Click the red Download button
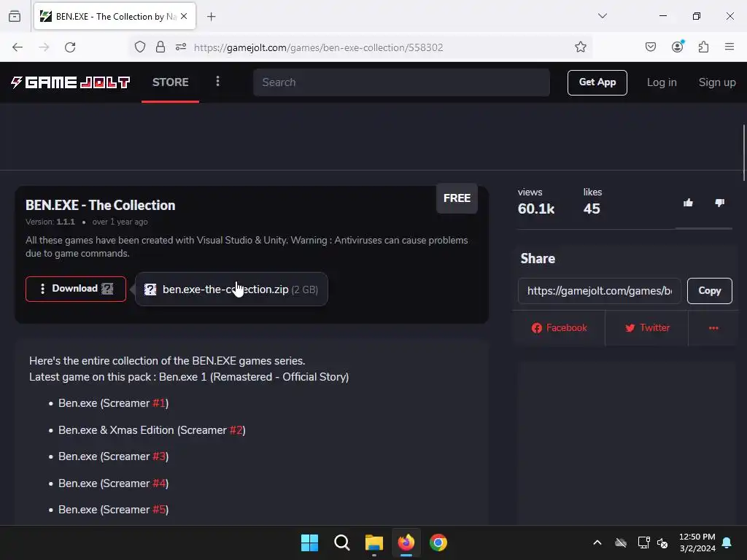This screenshot has width=747, height=560. click(76, 289)
